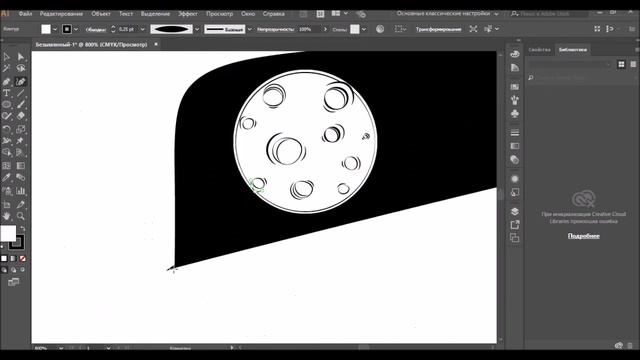Select the Eyedropper tool
This screenshot has height=360, width=640.
(x=7, y=178)
